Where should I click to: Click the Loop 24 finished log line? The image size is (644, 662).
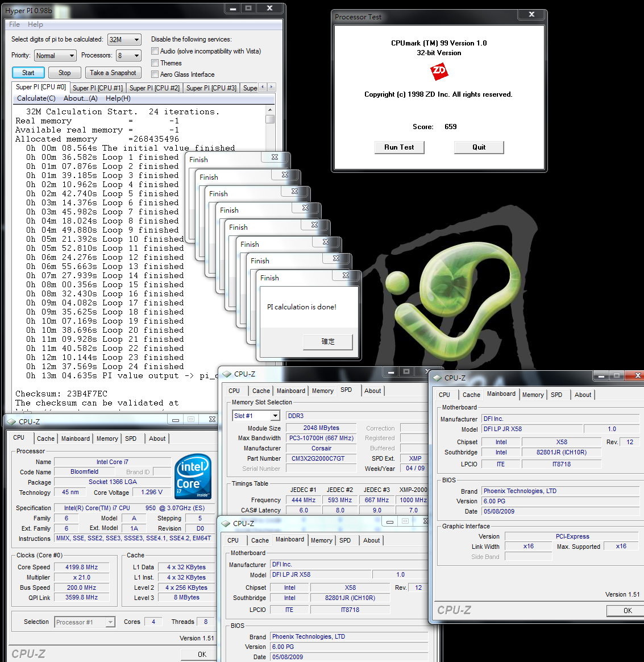click(105, 366)
